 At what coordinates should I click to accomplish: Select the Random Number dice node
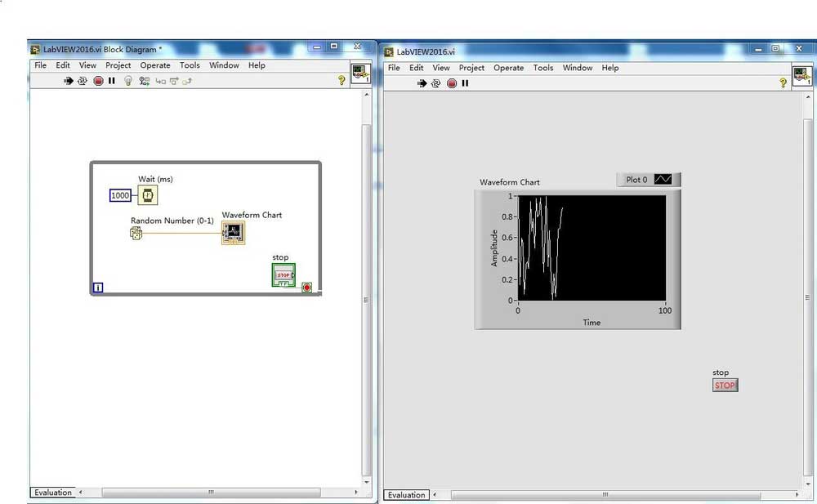tap(136, 233)
